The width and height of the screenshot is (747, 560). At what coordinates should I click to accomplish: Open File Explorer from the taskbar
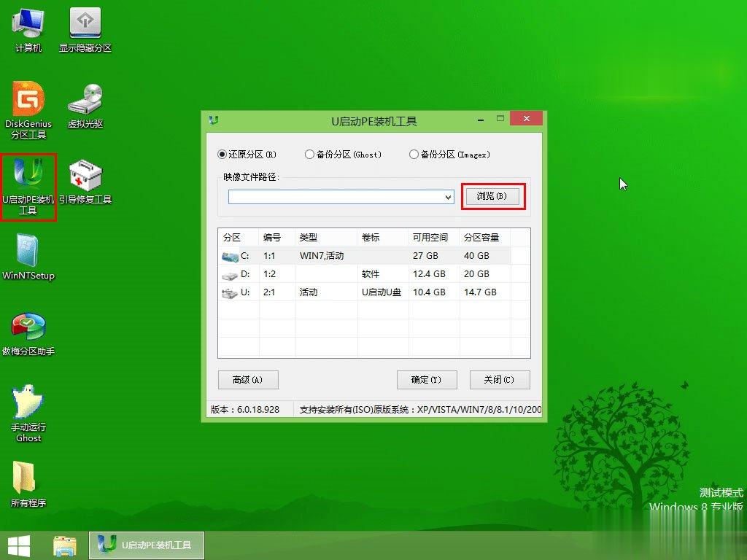[65, 545]
